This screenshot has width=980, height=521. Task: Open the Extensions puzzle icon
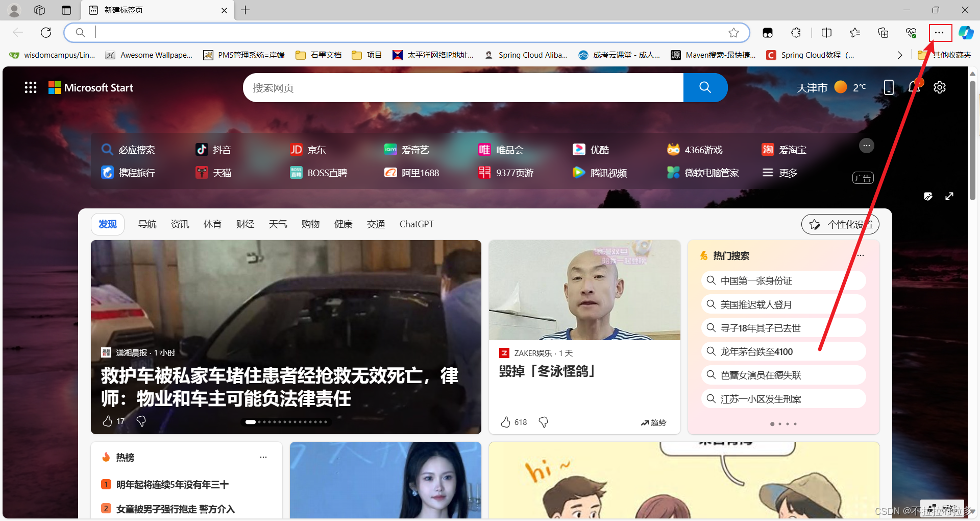[x=796, y=33]
